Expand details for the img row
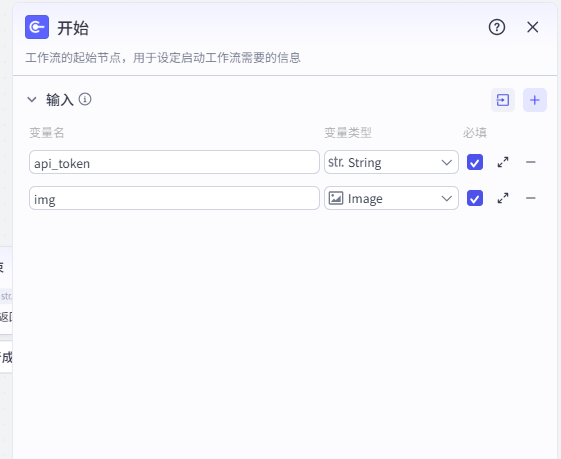The width and height of the screenshot is (561, 459). click(503, 198)
